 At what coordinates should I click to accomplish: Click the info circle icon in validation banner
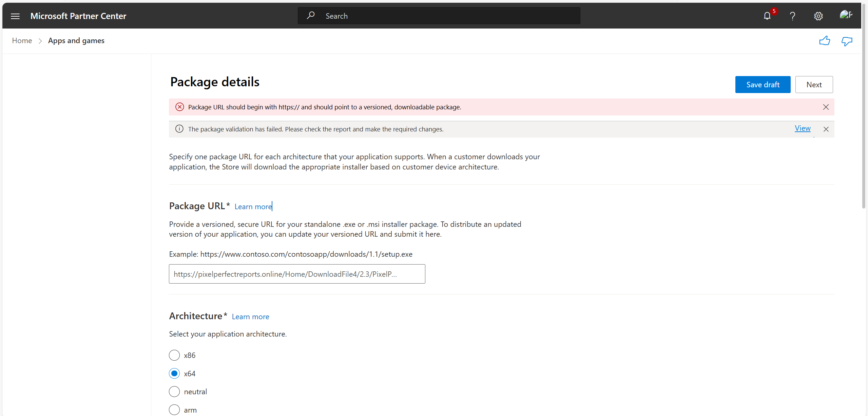pos(179,129)
